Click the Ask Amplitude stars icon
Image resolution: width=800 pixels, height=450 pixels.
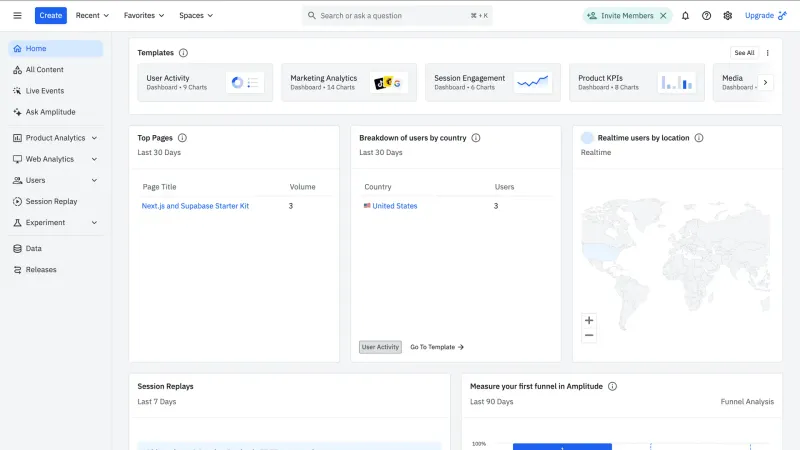17,112
